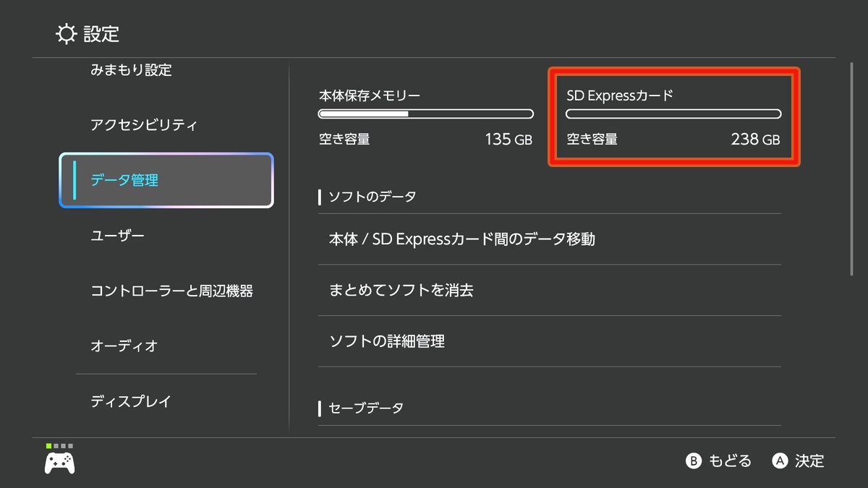Click the 本体保存メモリー usage bar
Viewport: 868px width, 488px height.
tap(425, 114)
